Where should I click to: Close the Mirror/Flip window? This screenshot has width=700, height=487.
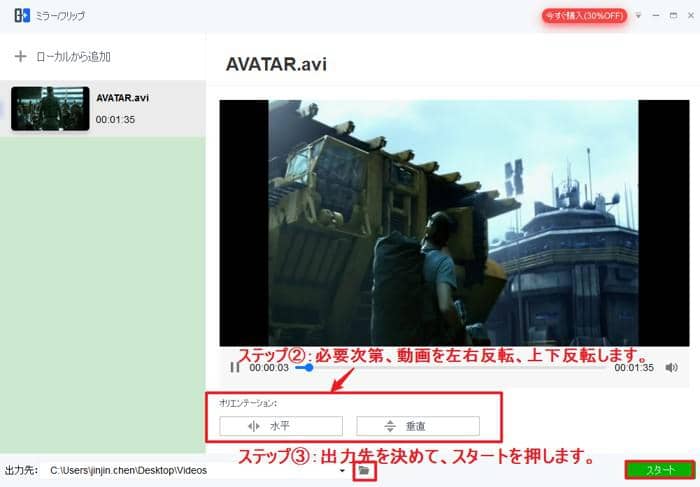[691, 16]
